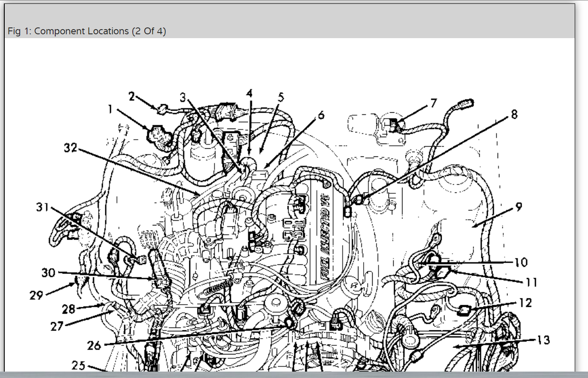
Task: Click callout label 12 on the diagram
Action: (x=525, y=303)
